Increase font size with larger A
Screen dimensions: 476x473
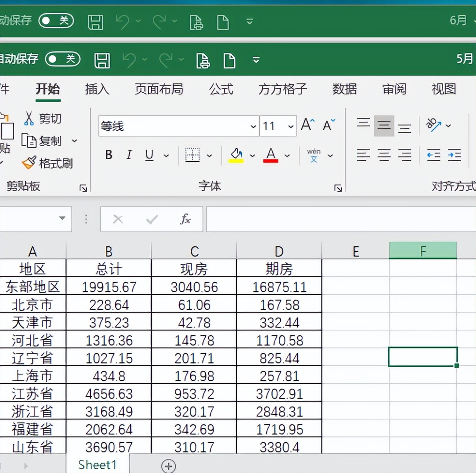[x=308, y=125]
